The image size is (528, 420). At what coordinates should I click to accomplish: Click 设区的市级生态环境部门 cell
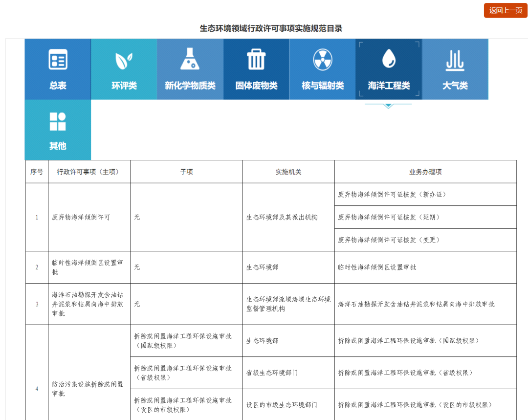point(288,405)
